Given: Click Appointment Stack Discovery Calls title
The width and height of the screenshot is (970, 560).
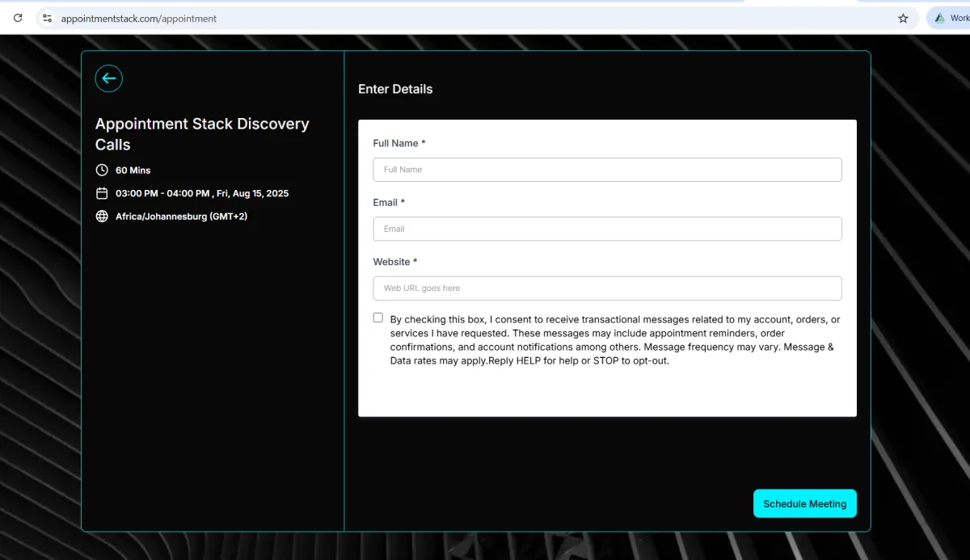Looking at the screenshot, I should [x=202, y=134].
